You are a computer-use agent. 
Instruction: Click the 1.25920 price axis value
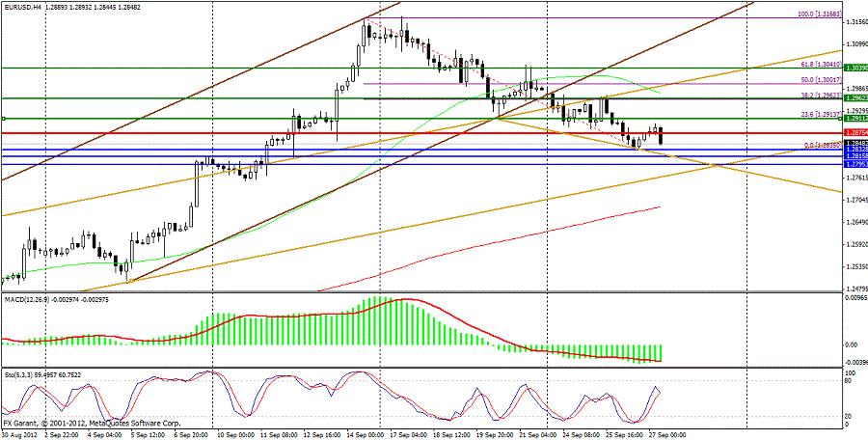(856, 244)
